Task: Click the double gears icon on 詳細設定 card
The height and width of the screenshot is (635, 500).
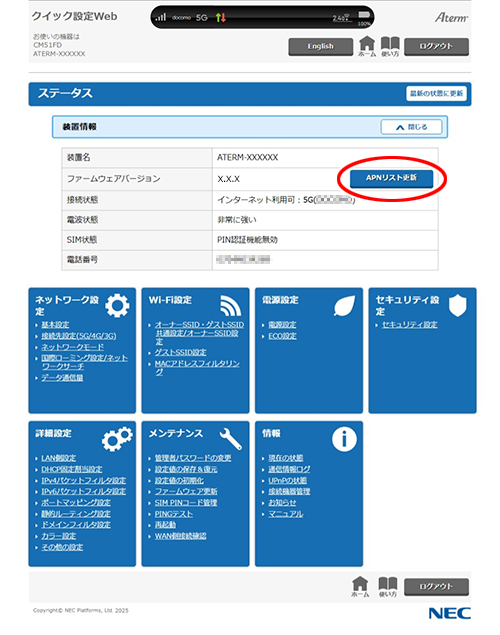Action: (x=117, y=439)
